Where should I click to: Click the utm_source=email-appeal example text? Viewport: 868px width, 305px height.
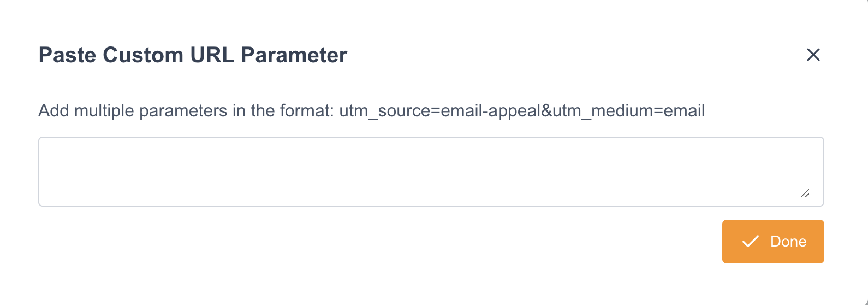click(439, 111)
